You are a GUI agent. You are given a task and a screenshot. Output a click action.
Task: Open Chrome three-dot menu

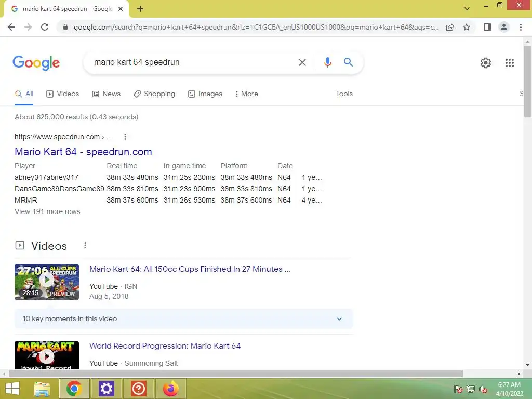521,27
